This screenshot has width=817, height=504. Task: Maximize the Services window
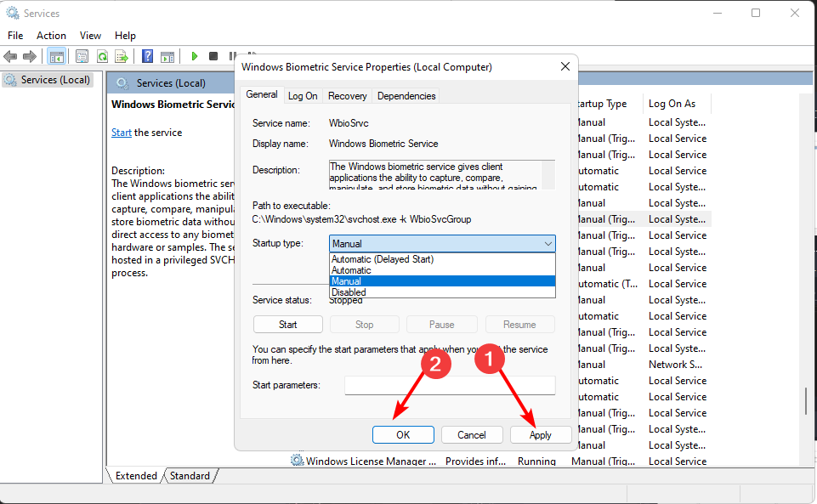pyautogui.click(x=756, y=13)
